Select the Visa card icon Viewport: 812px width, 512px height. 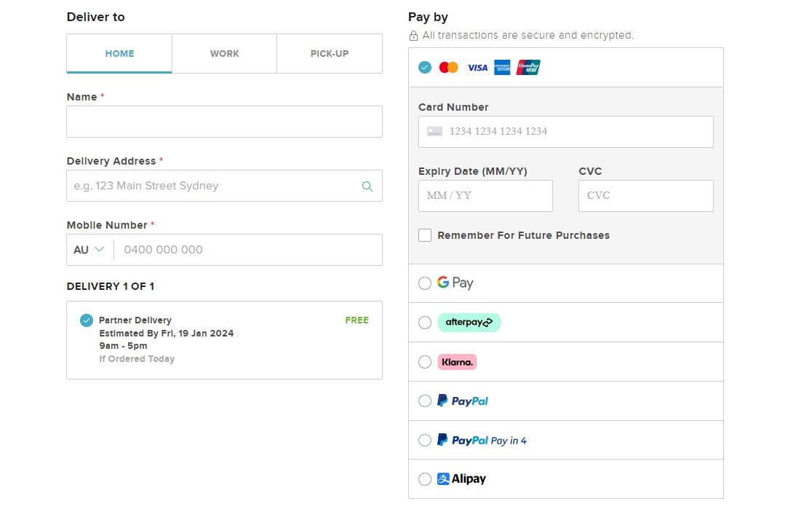477,67
